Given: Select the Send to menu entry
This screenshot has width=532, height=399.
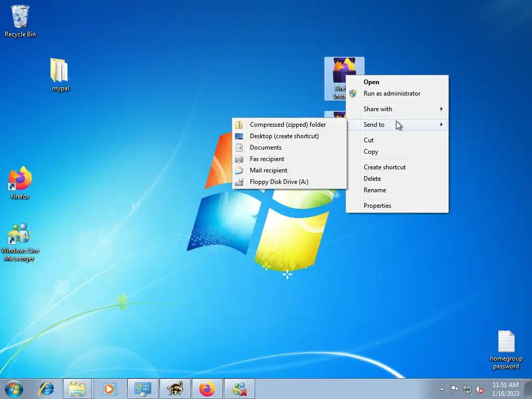Looking at the screenshot, I should tap(397, 125).
